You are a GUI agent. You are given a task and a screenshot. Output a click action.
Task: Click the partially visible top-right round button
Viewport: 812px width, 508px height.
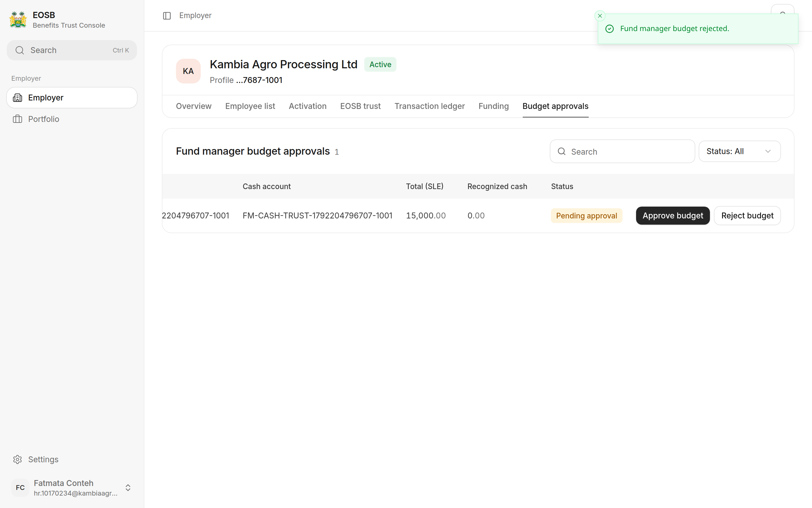(x=782, y=9)
